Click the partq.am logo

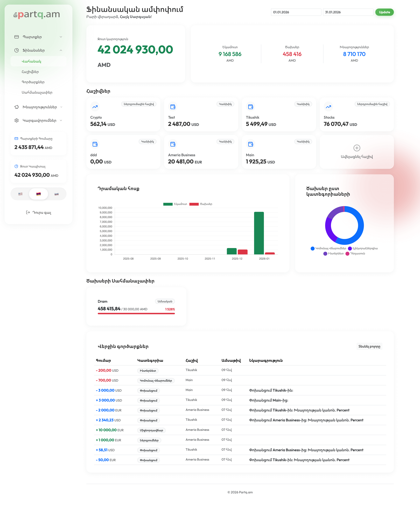37,14
